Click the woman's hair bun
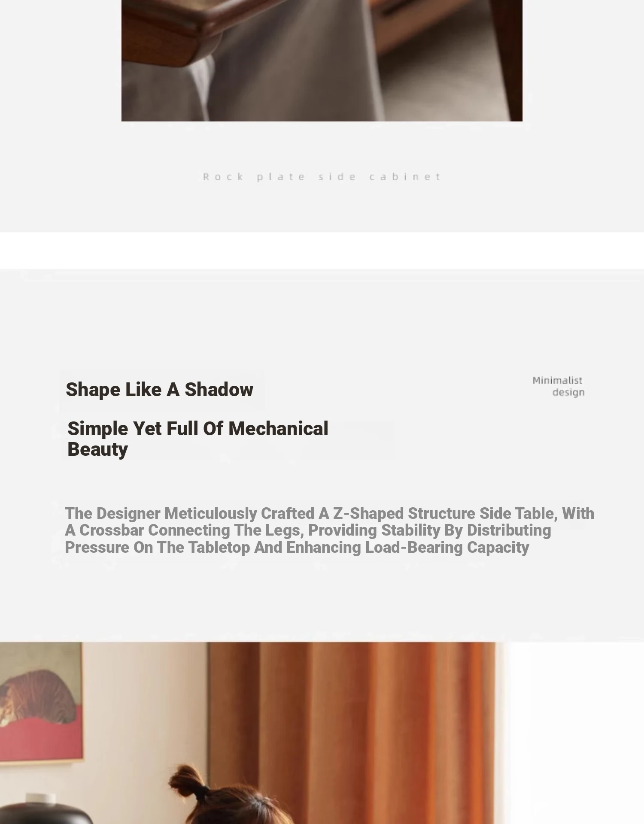644x824 pixels. (x=189, y=779)
